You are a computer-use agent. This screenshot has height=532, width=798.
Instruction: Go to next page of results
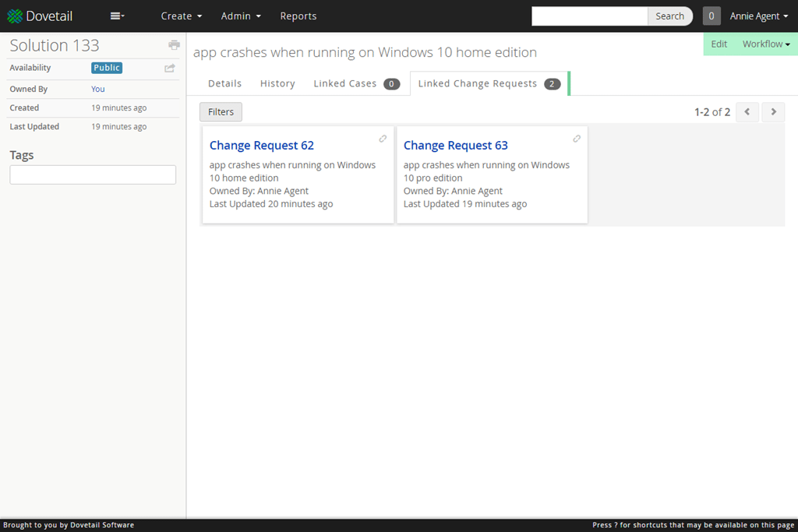pos(773,112)
